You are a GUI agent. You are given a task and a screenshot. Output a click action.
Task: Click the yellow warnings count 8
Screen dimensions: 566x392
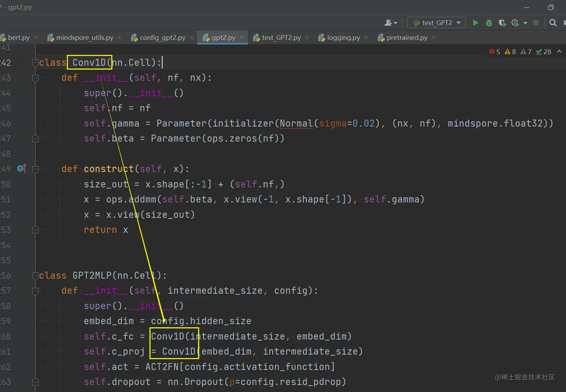(510, 52)
